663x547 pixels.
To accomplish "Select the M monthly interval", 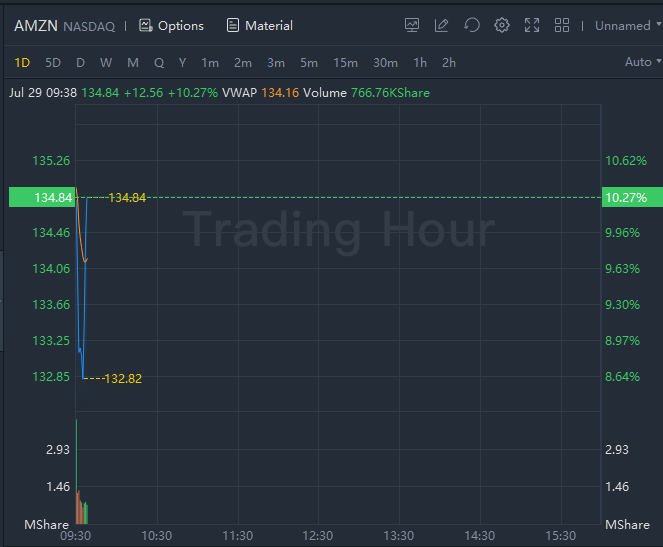I will click(133, 63).
